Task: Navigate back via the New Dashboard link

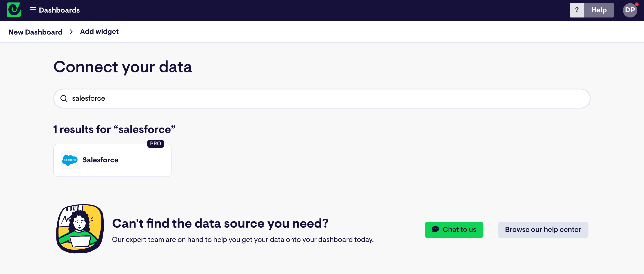Action: (35, 32)
